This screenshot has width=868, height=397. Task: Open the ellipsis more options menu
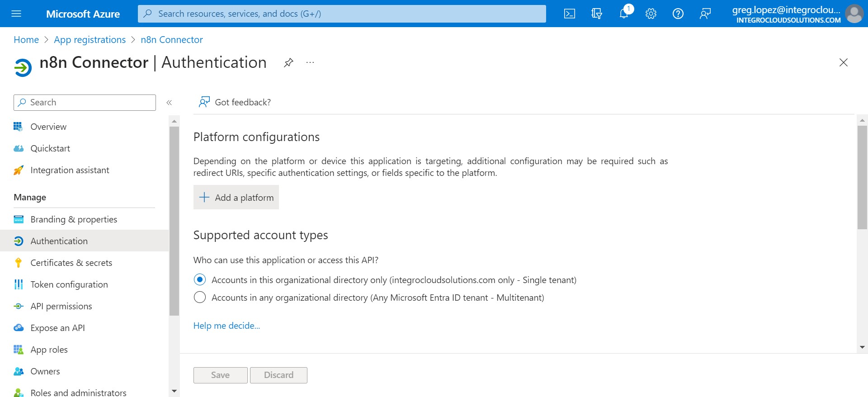click(x=310, y=62)
